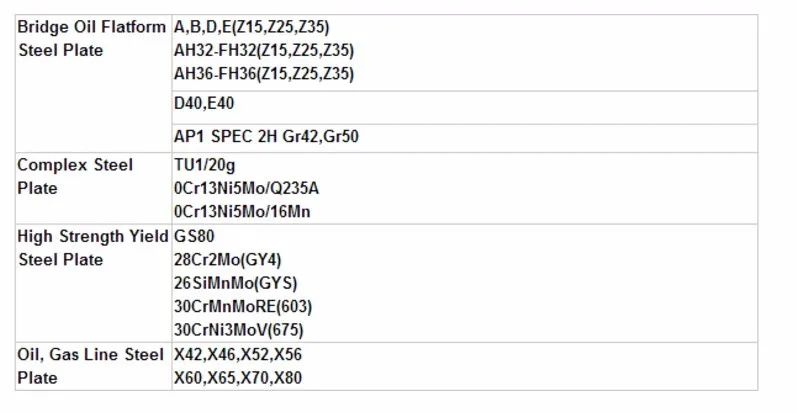Select the GS80 grade text
This screenshot has height=413, width=797.
[194, 236]
